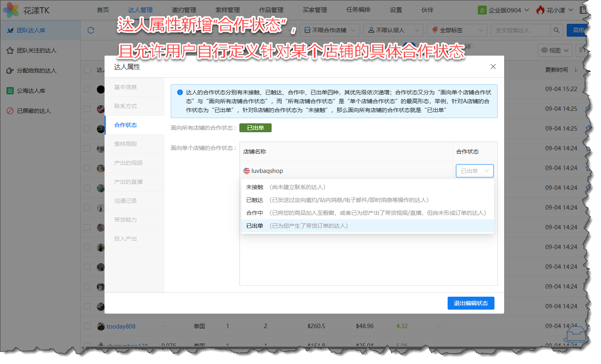Click the 花漾TK logo icon
Viewport: 601px width, 364px height.
[11, 10]
